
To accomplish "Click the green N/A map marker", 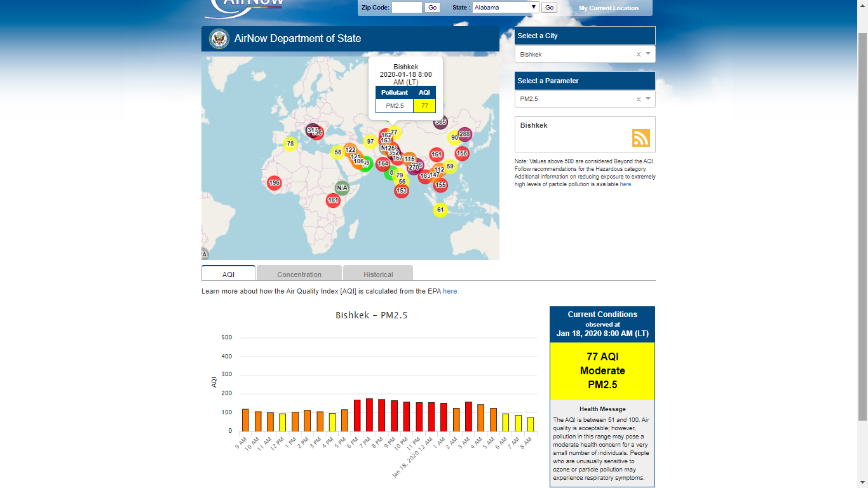I will (x=342, y=188).
